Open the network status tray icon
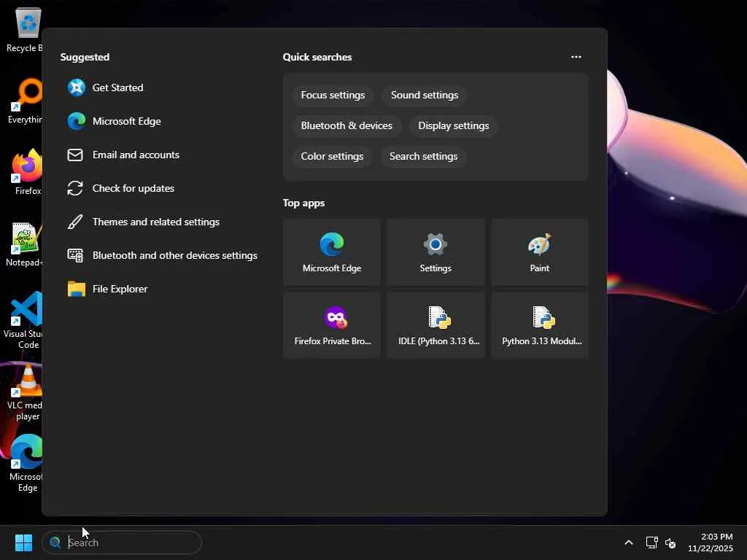Screen dimensions: 747x560 coord(651,542)
